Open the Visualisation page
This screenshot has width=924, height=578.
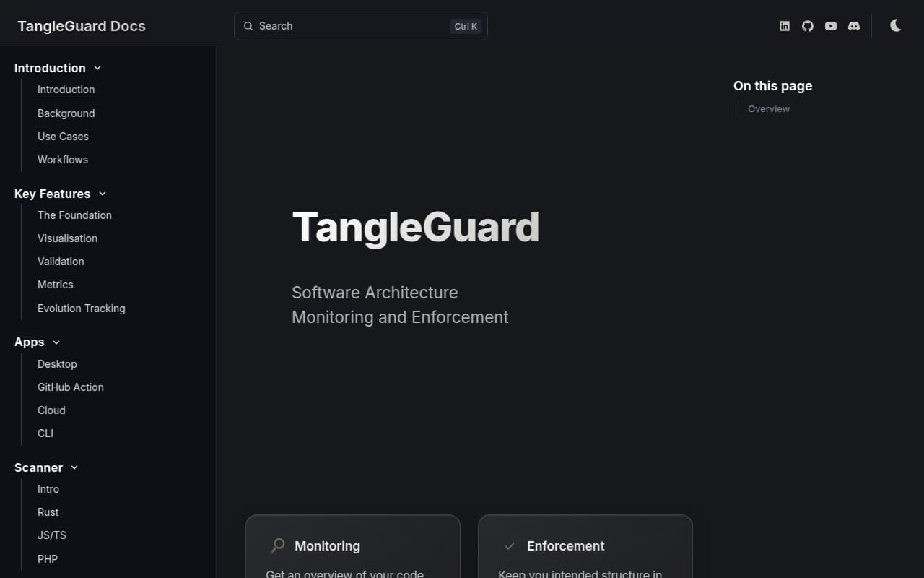coord(67,238)
